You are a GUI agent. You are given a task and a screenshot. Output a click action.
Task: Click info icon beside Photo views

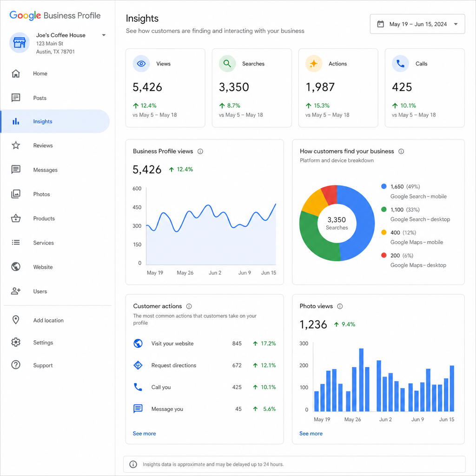[340, 306]
